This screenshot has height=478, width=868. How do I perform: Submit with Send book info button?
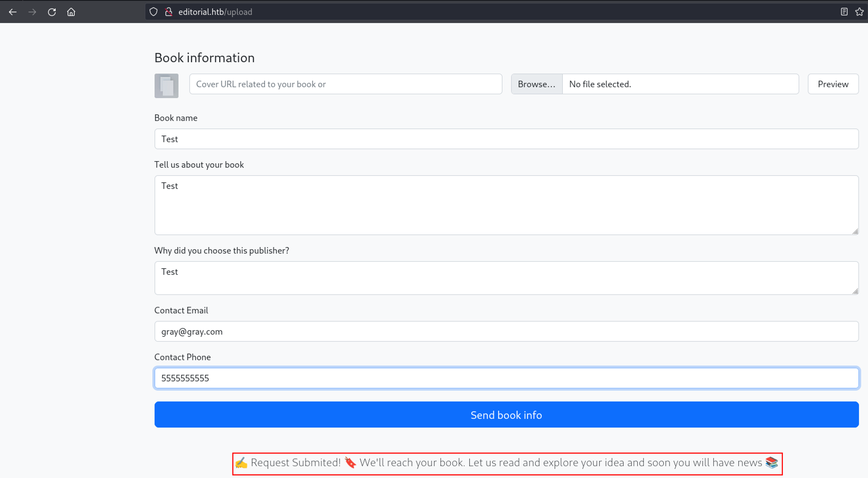point(506,415)
